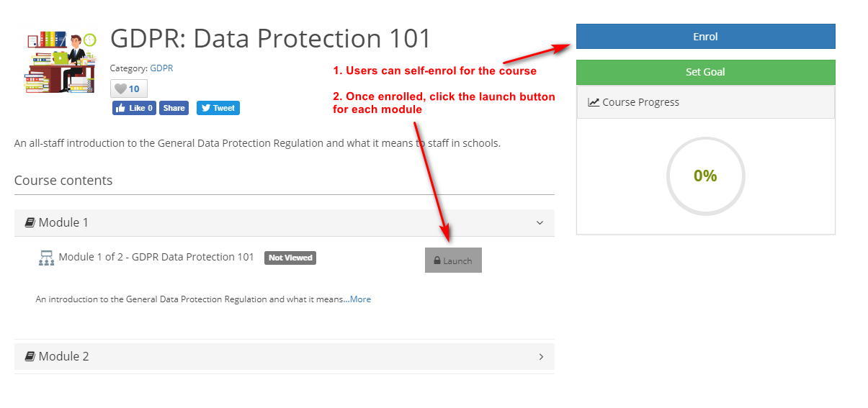Click the module hierarchy icon
868x408 pixels.
pos(46,258)
